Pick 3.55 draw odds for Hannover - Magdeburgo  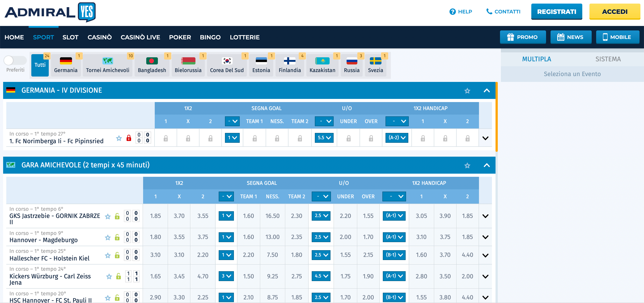pyautogui.click(x=179, y=237)
